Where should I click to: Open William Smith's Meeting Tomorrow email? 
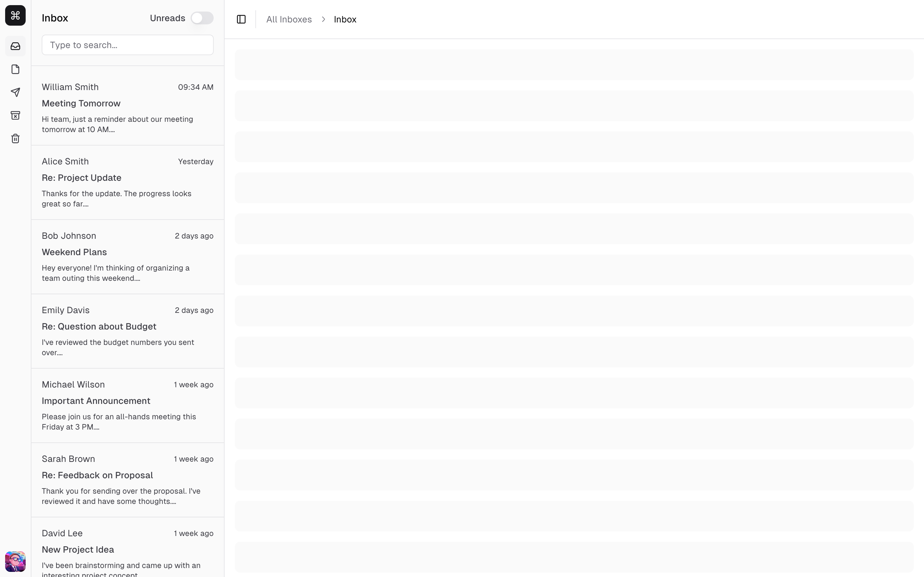(x=127, y=108)
